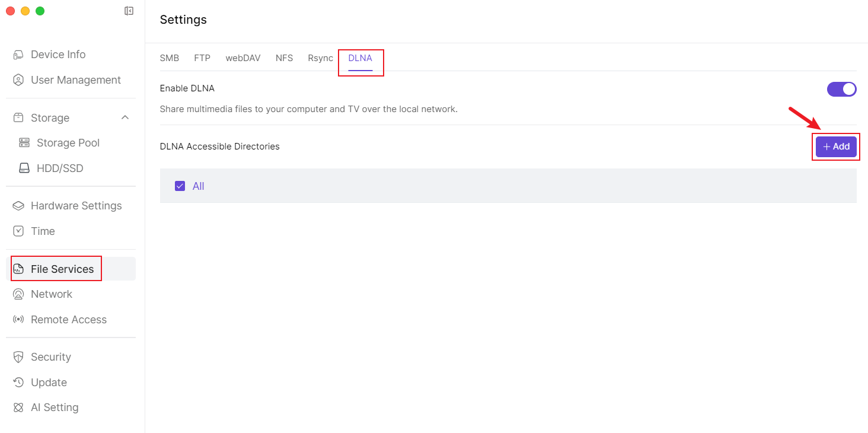
Task: Uncheck the All directories checkbox
Action: pyautogui.click(x=180, y=186)
